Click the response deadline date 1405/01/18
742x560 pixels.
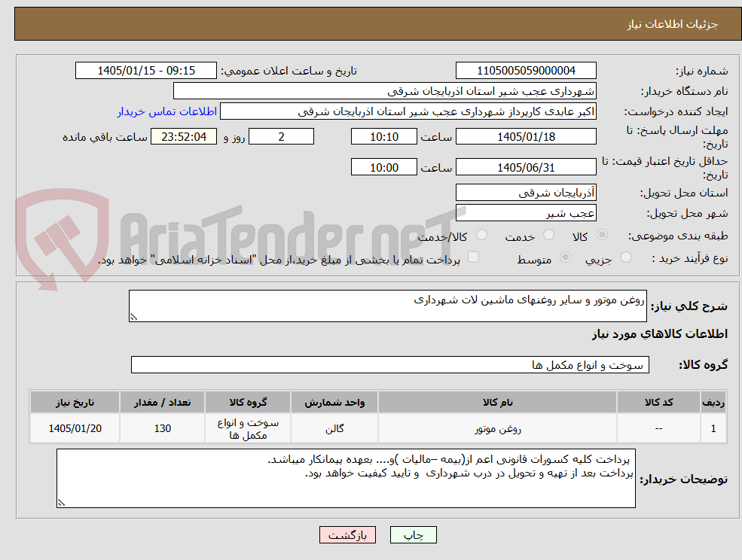coord(526,137)
